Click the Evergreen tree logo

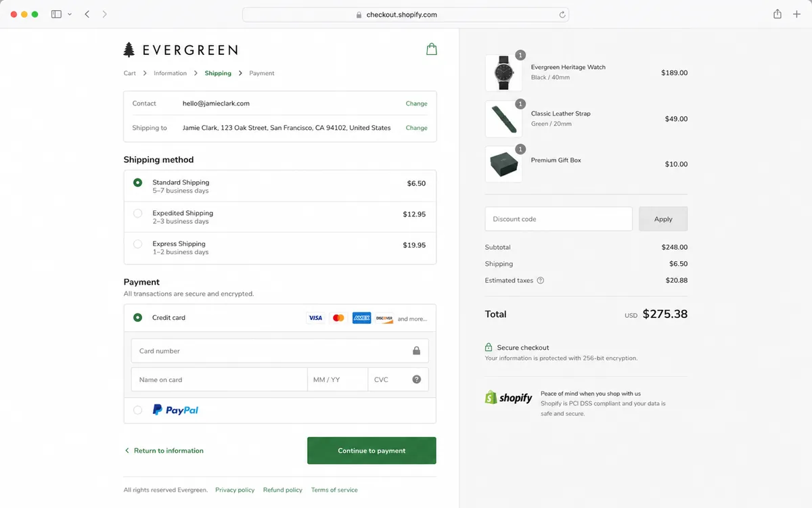point(129,49)
